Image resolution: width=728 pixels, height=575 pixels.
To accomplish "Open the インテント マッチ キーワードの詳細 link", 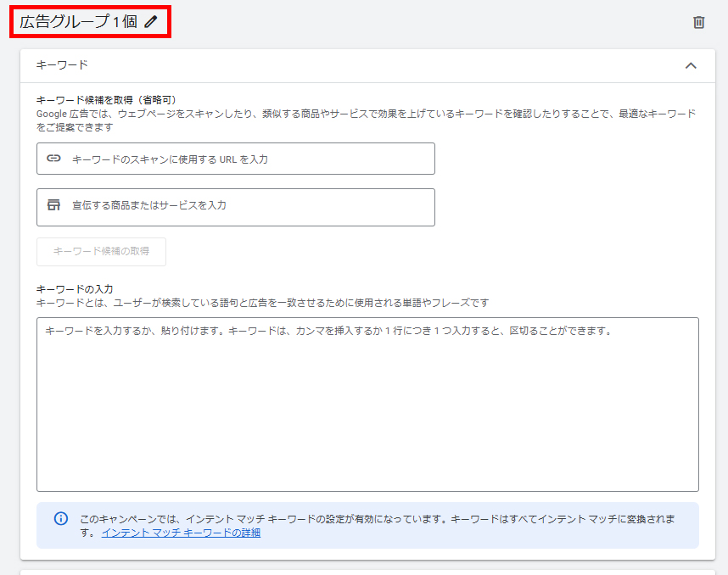I will [x=181, y=533].
